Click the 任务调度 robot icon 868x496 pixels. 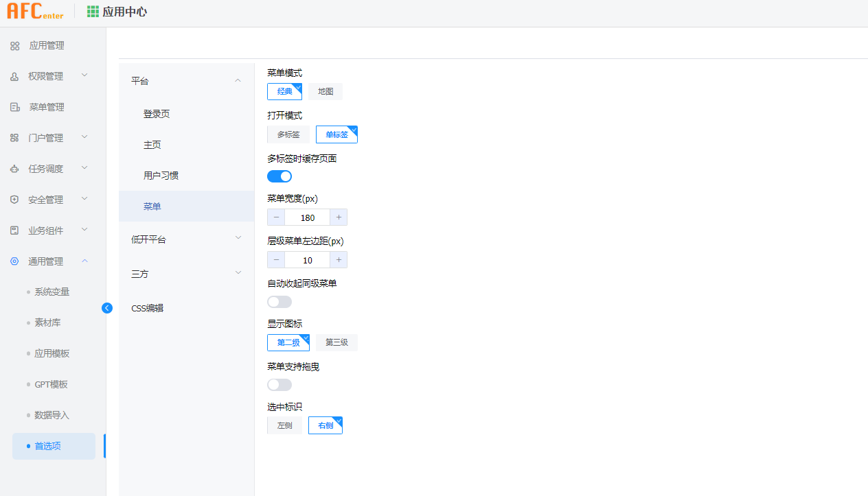click(14, 169)
